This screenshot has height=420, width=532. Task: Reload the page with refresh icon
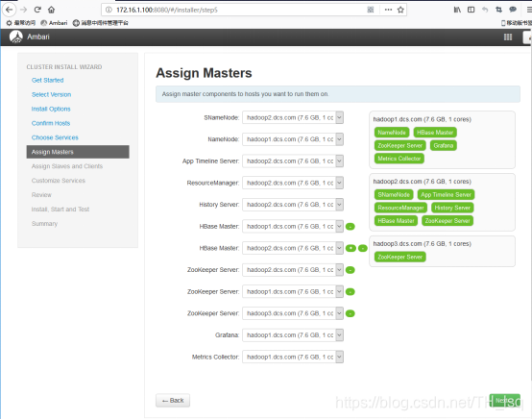[37, 10]
